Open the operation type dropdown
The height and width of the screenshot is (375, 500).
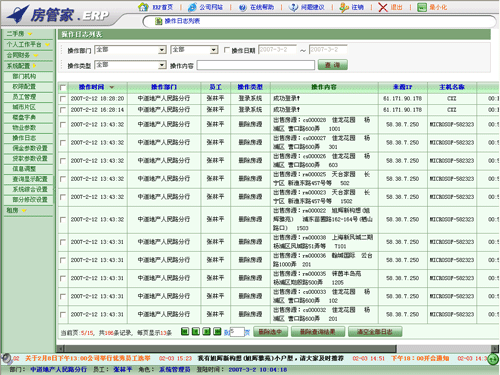point(130,65)
